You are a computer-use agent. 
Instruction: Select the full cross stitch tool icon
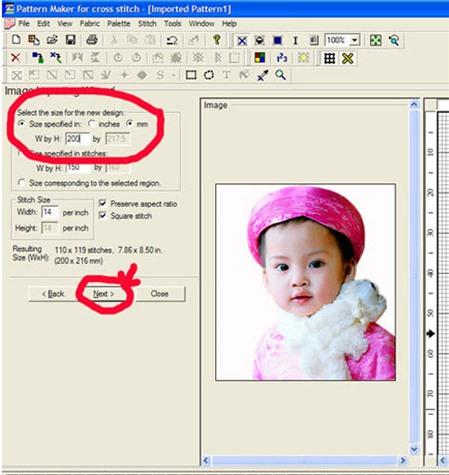tap(242, 41)
